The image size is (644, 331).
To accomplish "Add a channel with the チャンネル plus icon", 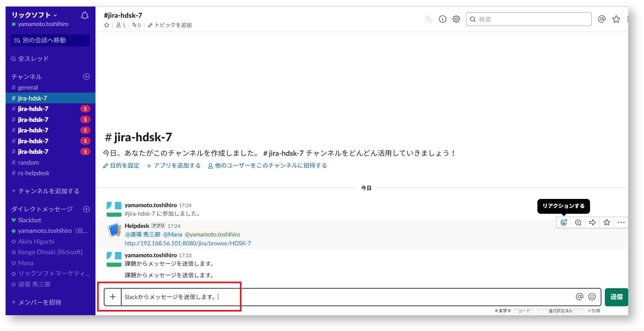I will 87,76.
